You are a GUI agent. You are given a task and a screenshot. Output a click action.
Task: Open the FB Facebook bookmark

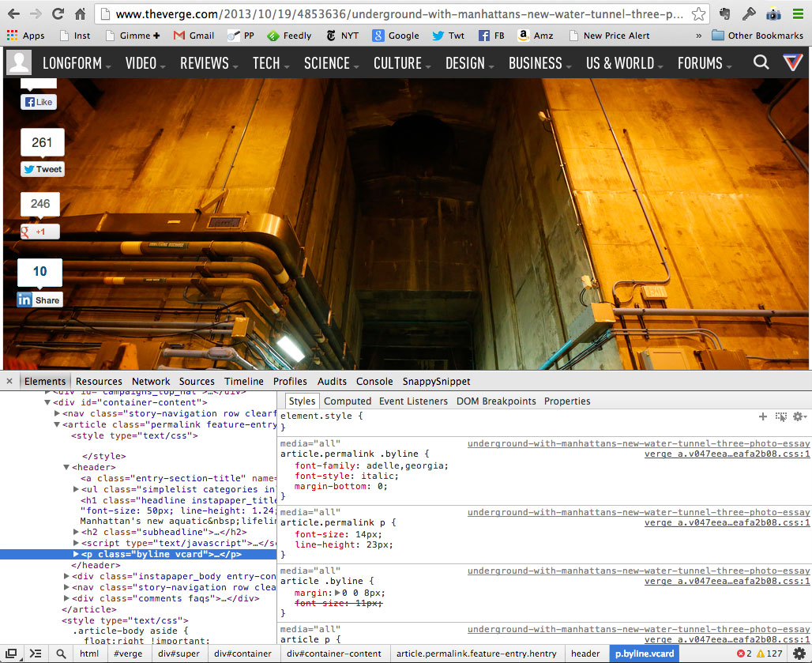[x=491, y=36]
